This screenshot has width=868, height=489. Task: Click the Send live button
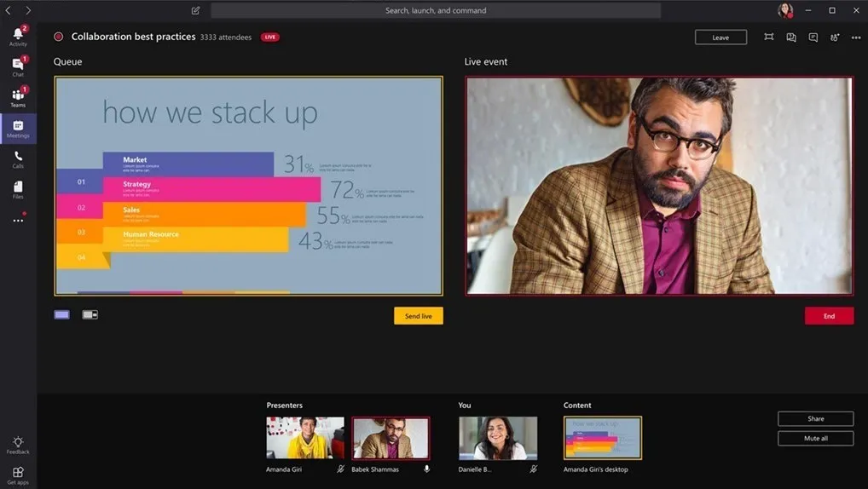pyautogui.click(x=419, y=316)
